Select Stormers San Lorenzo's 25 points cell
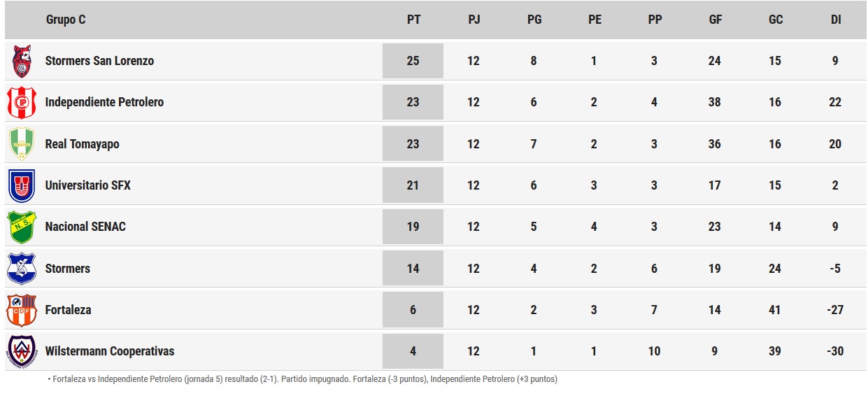Screen dimensions: 868x396 (x=413, y=61)
